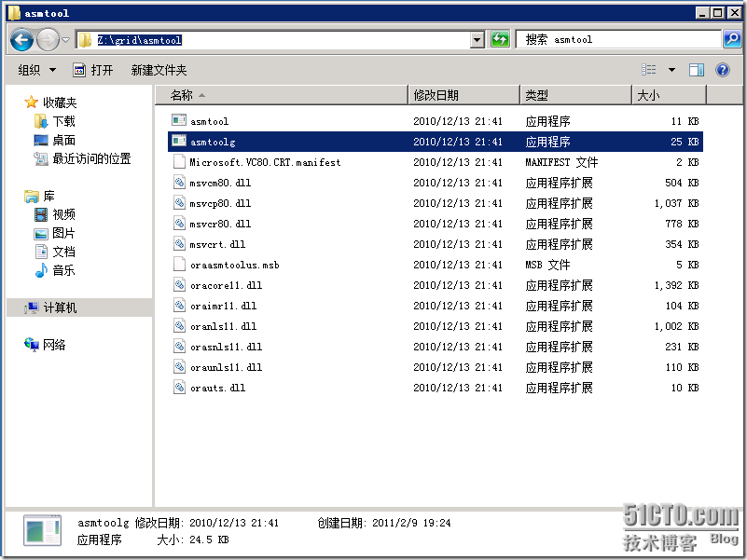The height and width of the screenshot is (560, 747).
Task: Select the file name text asmtool
Action: pos(209,121)
